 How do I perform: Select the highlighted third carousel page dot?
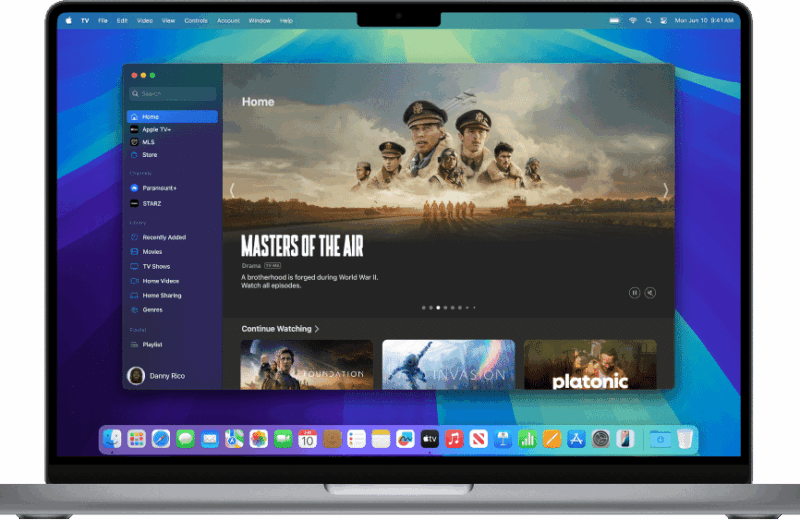pyautogui.click(x=438, y=308)
